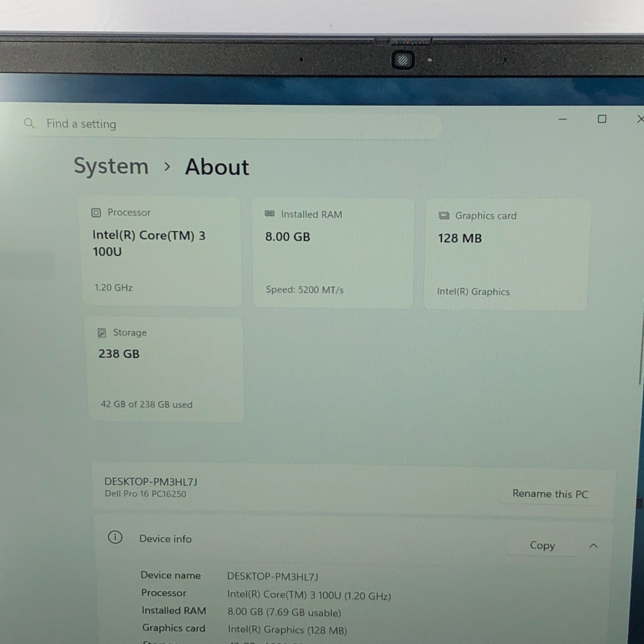Viewport: 644px width, 644px height.
Task: Select the "1.20 GHz" processor speed text
Action: click(113, 288)
